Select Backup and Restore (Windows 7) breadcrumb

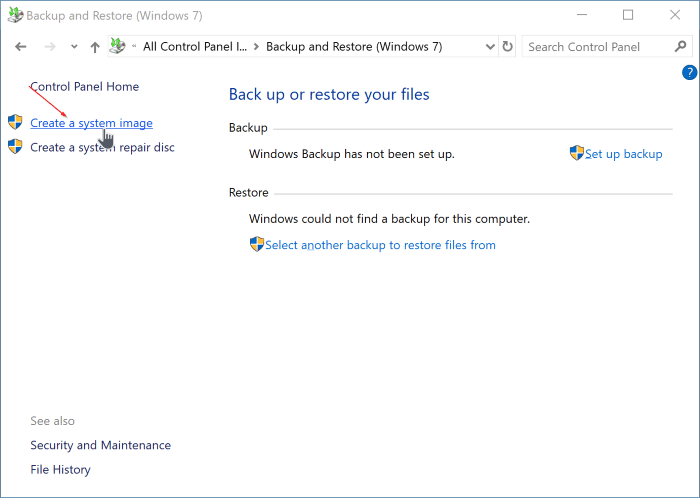[354, 46]
